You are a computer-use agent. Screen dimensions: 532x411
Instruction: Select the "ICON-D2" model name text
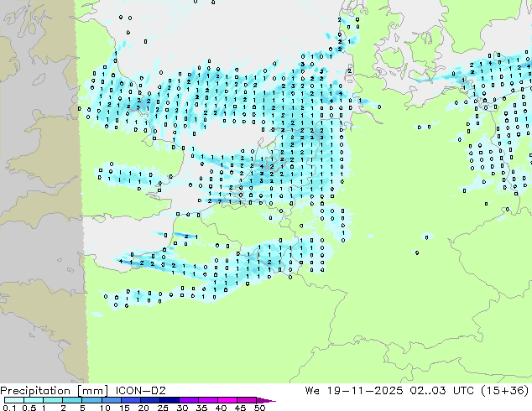coord(140,391)
